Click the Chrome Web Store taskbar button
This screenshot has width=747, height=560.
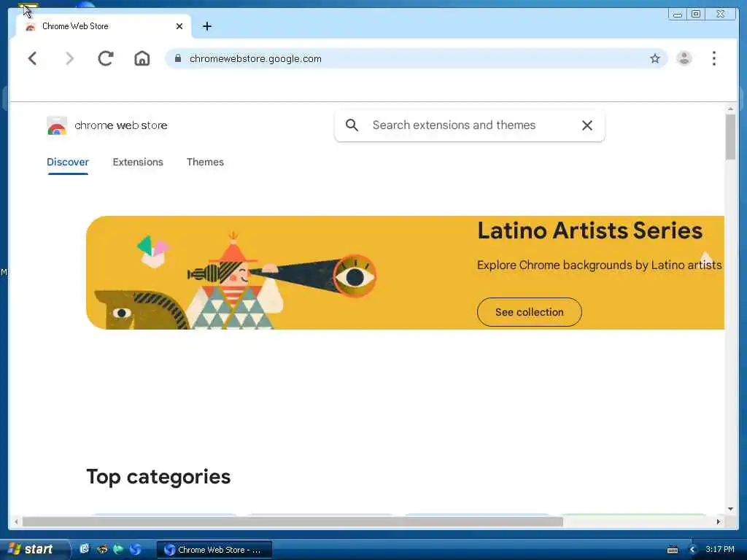(214, 550)
